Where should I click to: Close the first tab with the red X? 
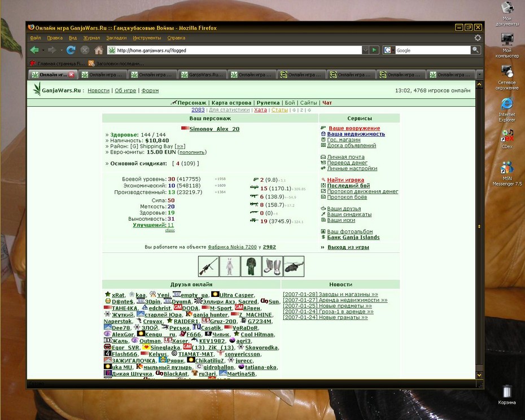click(x=71, y=75)
